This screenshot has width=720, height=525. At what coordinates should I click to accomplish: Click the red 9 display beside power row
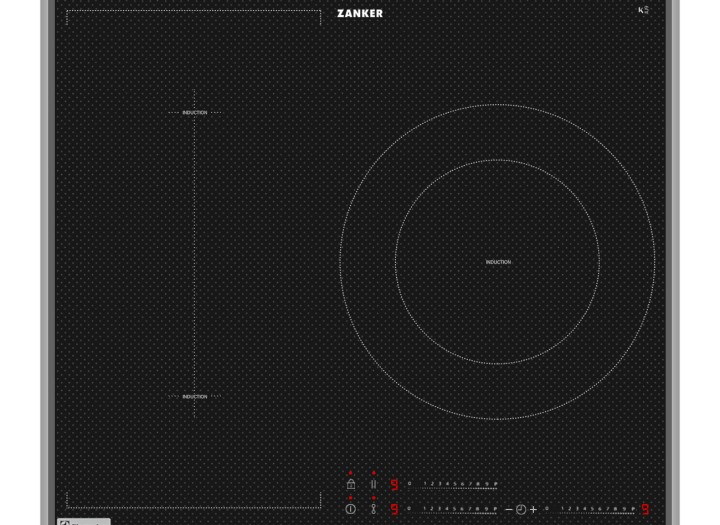394,509
